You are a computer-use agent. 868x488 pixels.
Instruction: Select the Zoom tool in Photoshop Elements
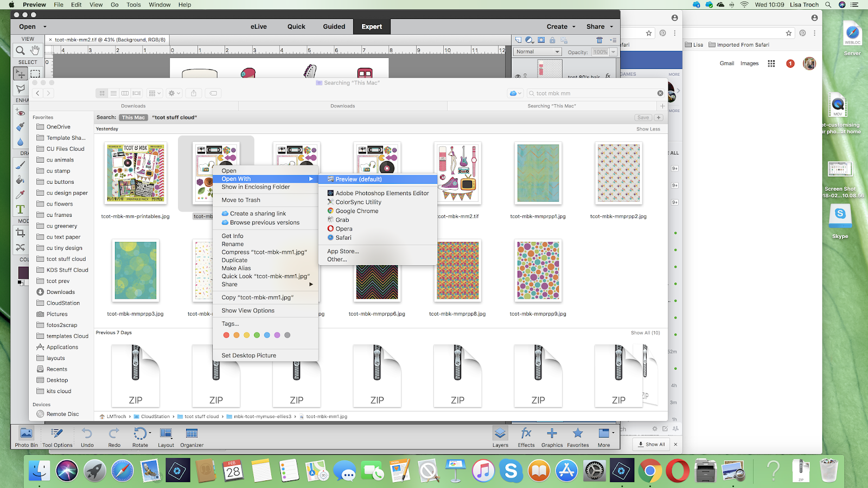pos(20,50)
